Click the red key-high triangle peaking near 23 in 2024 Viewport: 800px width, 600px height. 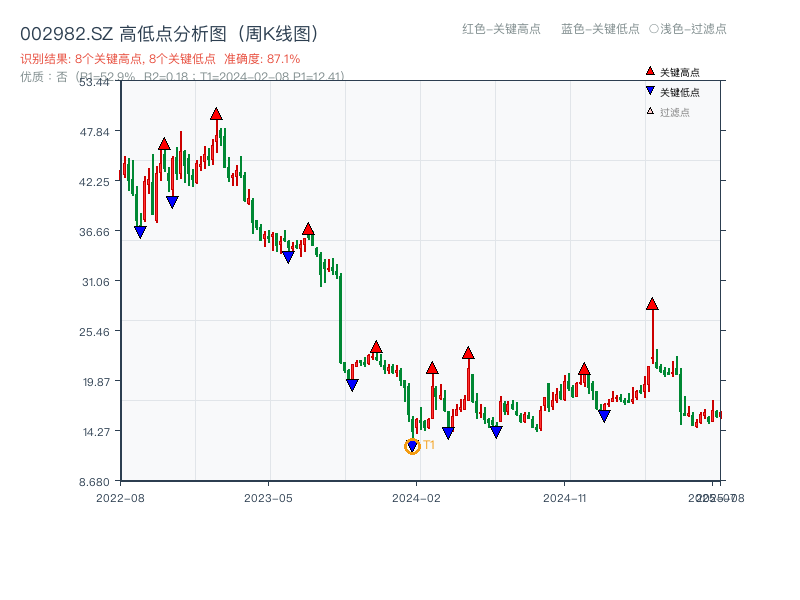click(468, 353)
